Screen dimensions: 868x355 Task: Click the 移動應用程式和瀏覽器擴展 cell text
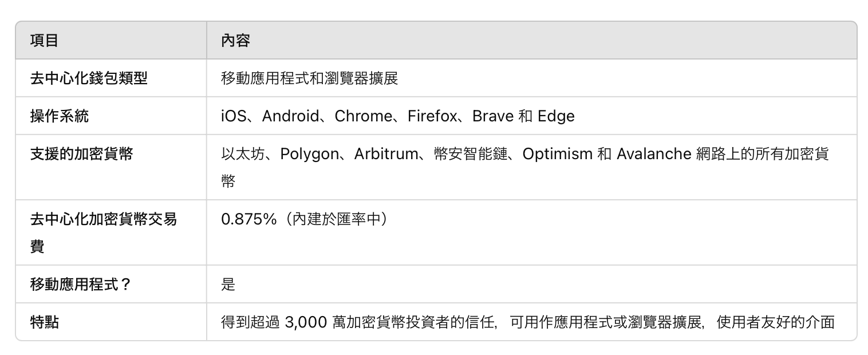[309, 78]
